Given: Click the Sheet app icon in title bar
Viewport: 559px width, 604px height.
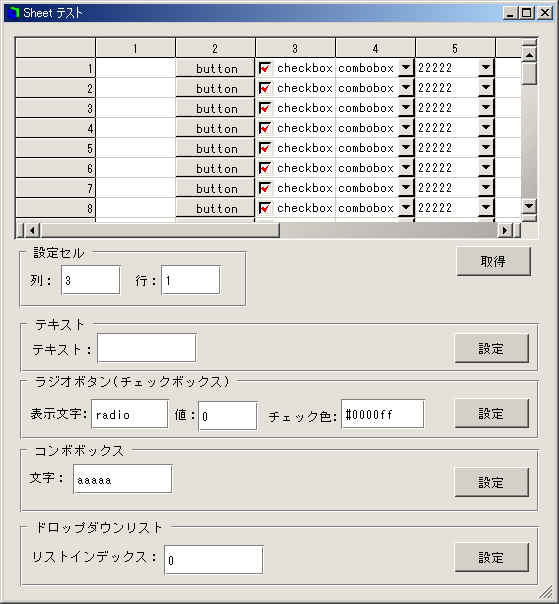Looking at the screenshot, I should click(13, 13).
